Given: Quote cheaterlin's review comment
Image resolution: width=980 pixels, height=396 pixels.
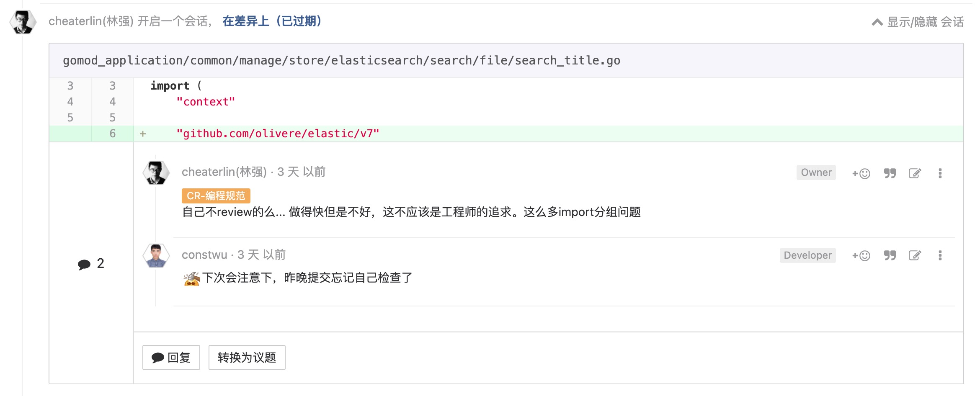Looking at the screenshot, I should click(890, 173).
